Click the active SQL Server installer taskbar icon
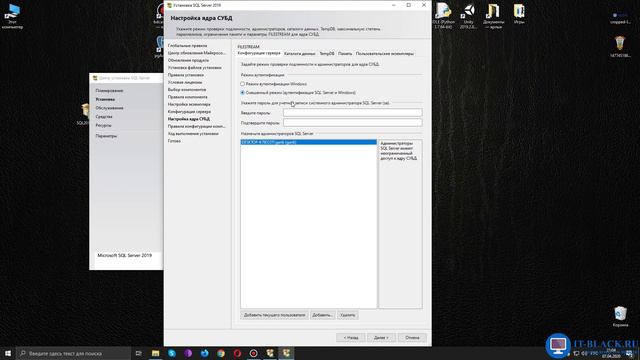 [286, 353]
